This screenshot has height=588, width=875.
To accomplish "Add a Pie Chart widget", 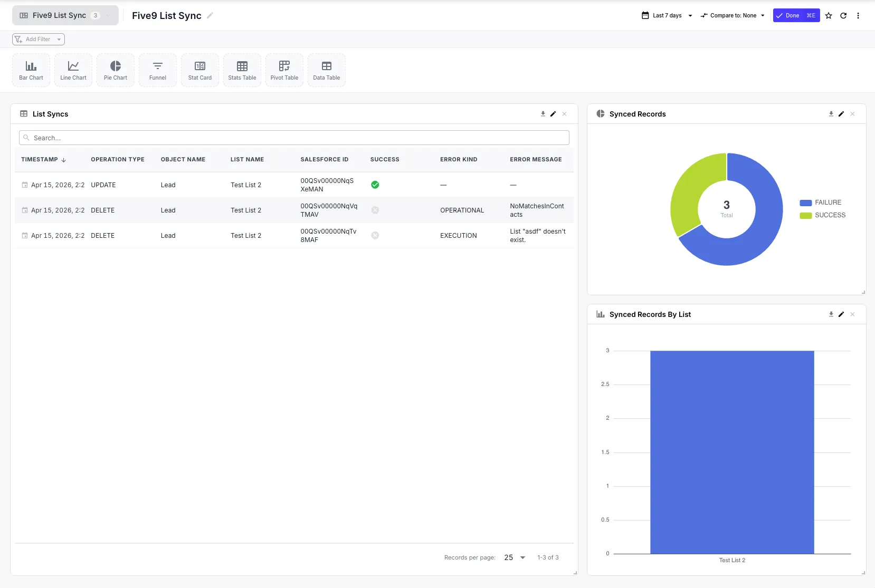I will pyautogui.click(x=116, y=70).
